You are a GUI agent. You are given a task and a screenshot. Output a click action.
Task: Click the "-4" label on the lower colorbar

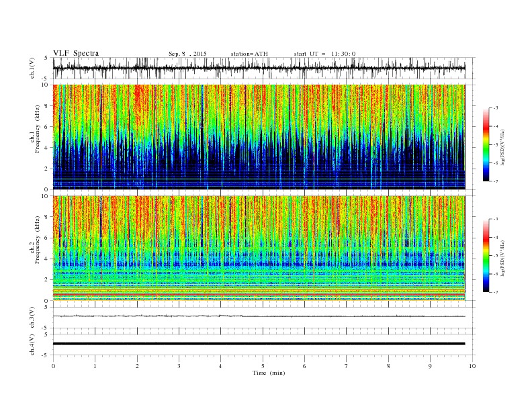495,237
